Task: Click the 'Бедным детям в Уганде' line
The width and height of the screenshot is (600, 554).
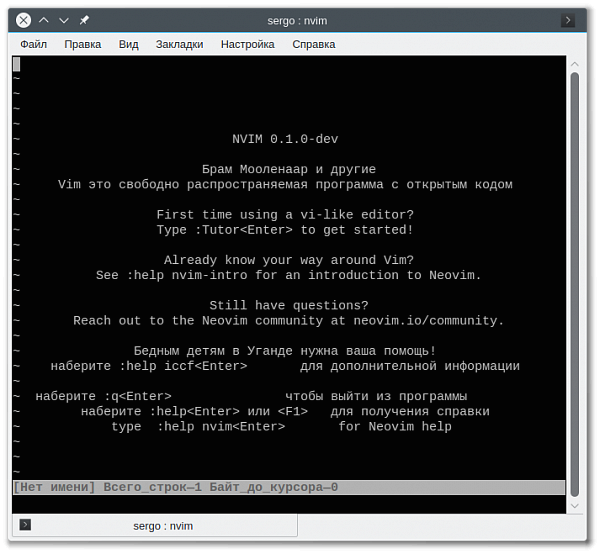Action: [285, 351]
